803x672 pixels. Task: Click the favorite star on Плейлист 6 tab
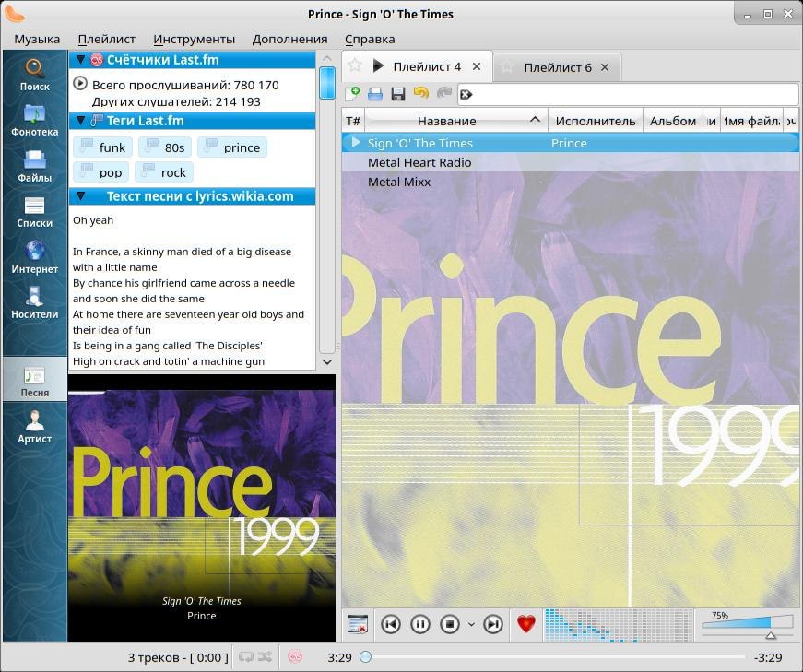(506, 67)
